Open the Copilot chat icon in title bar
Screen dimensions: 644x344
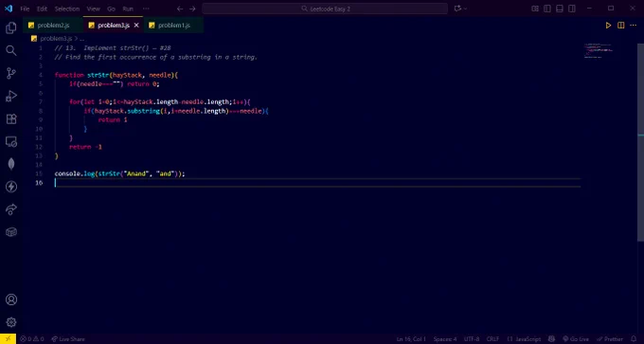[x=457, y=9]
